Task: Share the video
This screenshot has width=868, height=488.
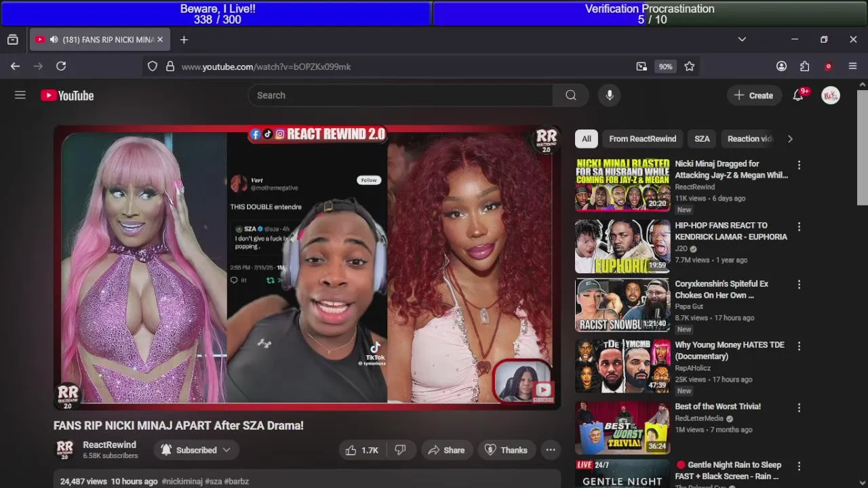Action: pos(446,450)
